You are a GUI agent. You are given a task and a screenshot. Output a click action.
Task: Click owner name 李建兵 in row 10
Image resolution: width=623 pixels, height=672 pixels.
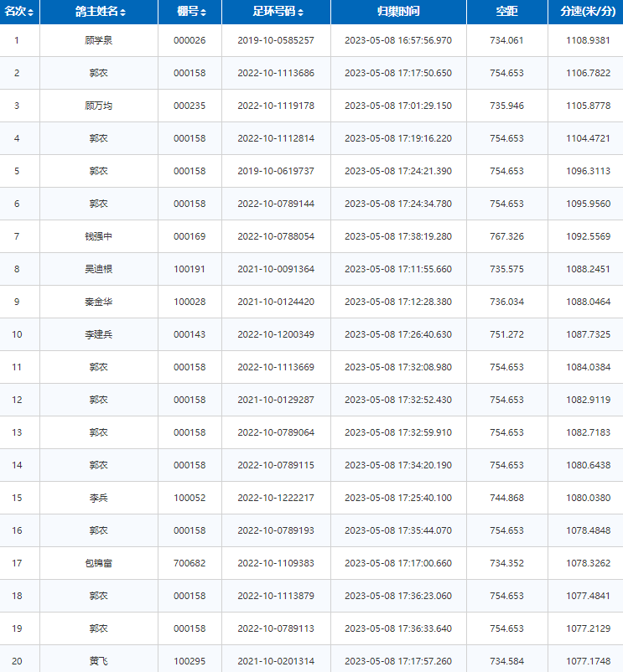tap(99, 334)
